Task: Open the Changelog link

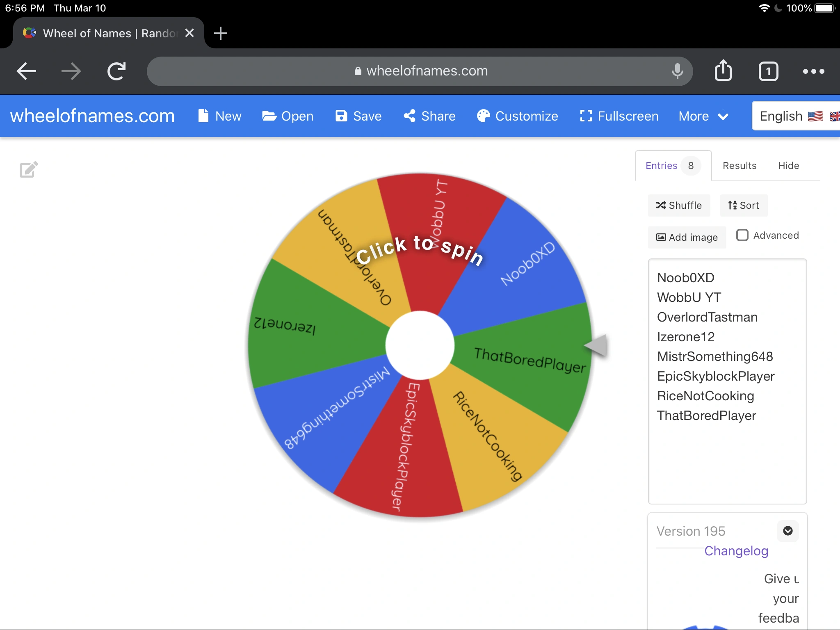Action: tap(736, 551)
